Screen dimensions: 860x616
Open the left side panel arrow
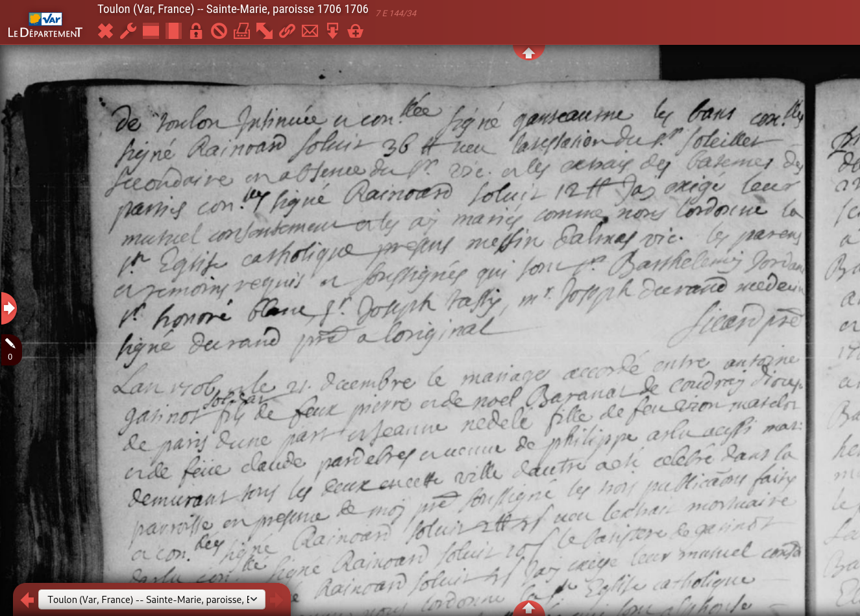[8, 308]
